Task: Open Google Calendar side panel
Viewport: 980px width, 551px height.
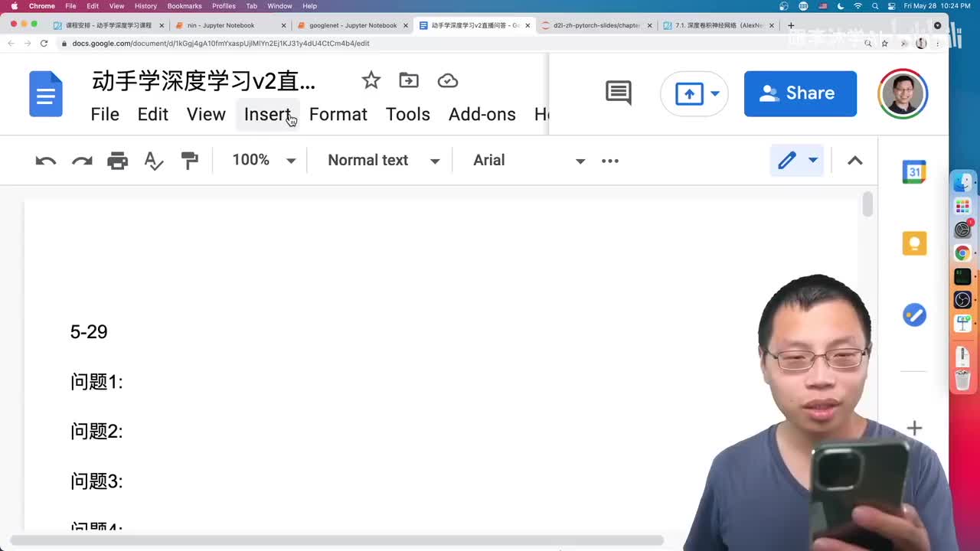Action: 914,172
